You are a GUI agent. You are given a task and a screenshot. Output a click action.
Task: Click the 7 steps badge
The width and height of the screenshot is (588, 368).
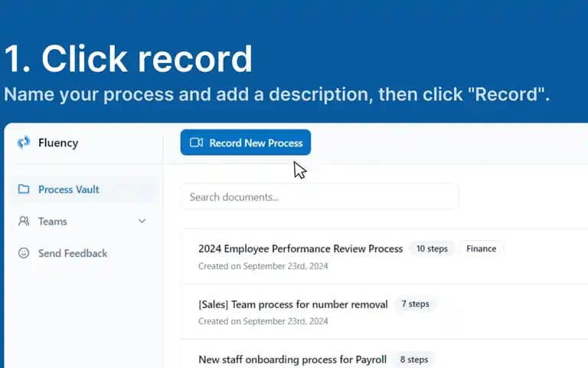pyautogui.click(x=415, y=304)
